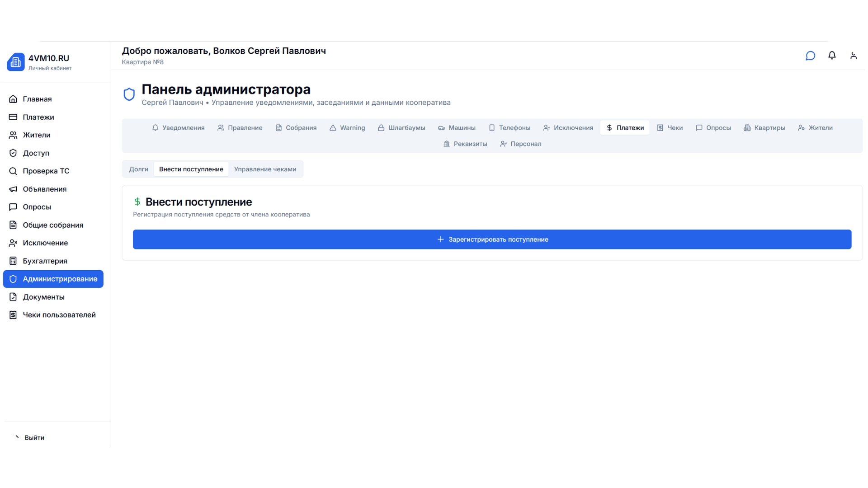Open the chat messages icon
Image resolution: width=868 pixels, height=488 pixels.
click(810, 56)
